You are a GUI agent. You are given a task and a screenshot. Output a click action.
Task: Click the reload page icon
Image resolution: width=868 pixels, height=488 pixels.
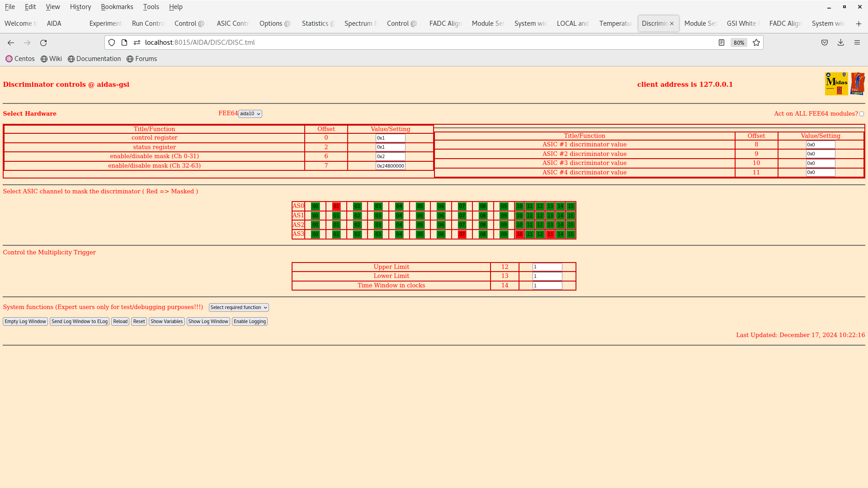43,42
